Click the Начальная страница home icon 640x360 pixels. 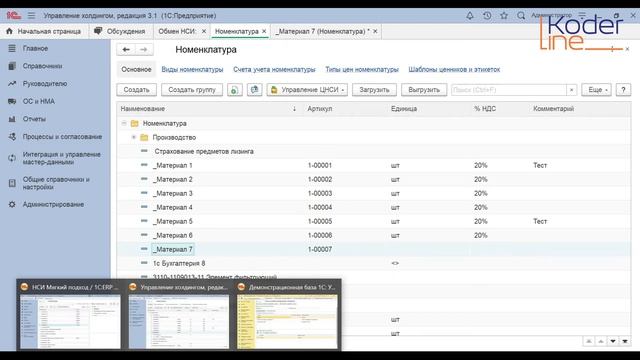[x=9, y=31]
